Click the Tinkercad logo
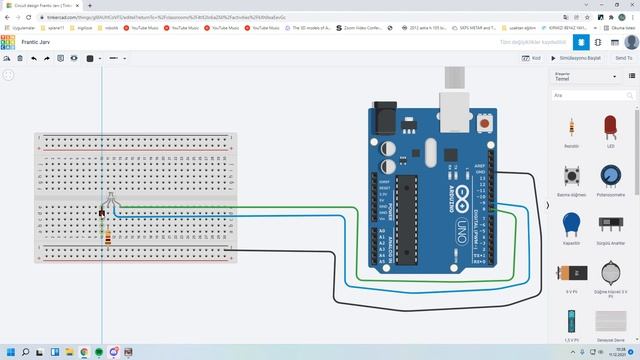The image size is (640, 360). click(8, 42)
